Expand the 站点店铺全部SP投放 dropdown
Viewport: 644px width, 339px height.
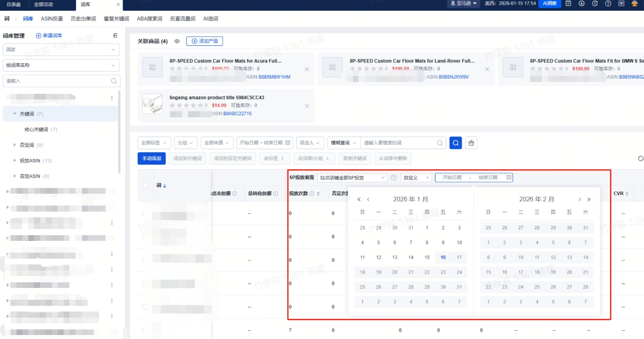352,178
